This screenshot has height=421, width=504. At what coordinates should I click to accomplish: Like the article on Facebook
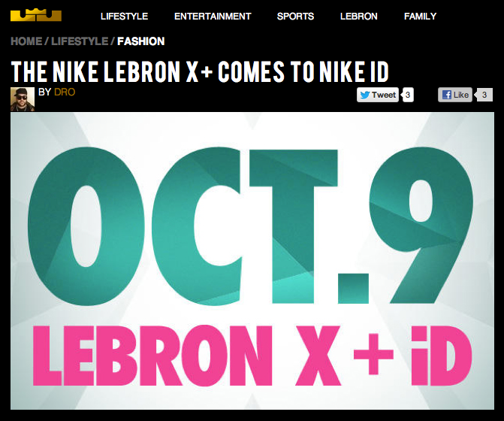click(x=455, y=95)
